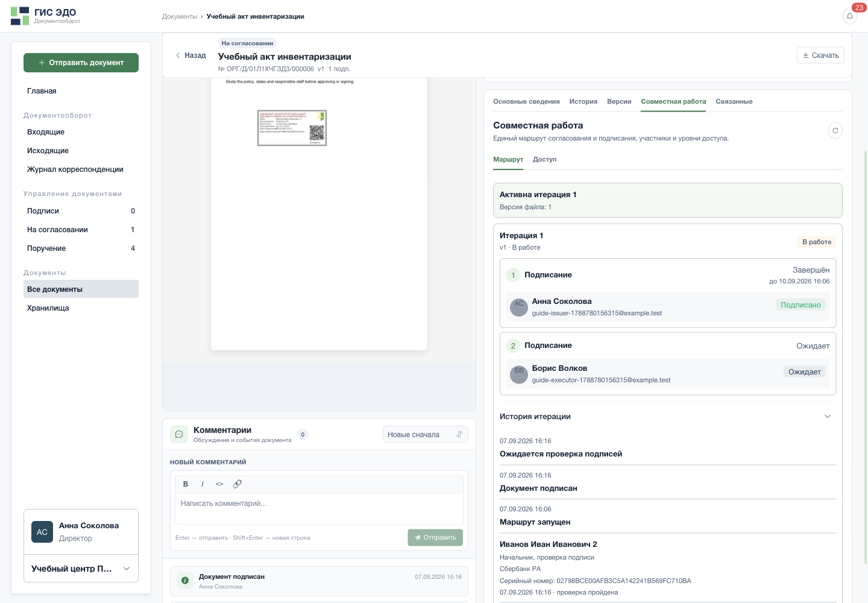Insert code formatting in comment editor
The height and width of the screenshot is (603, 868).
coord(219,484)
